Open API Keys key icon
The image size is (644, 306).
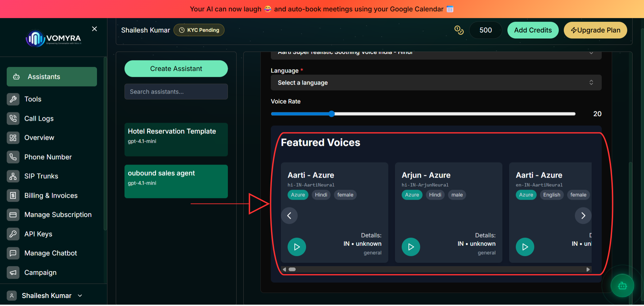(13, 234)
